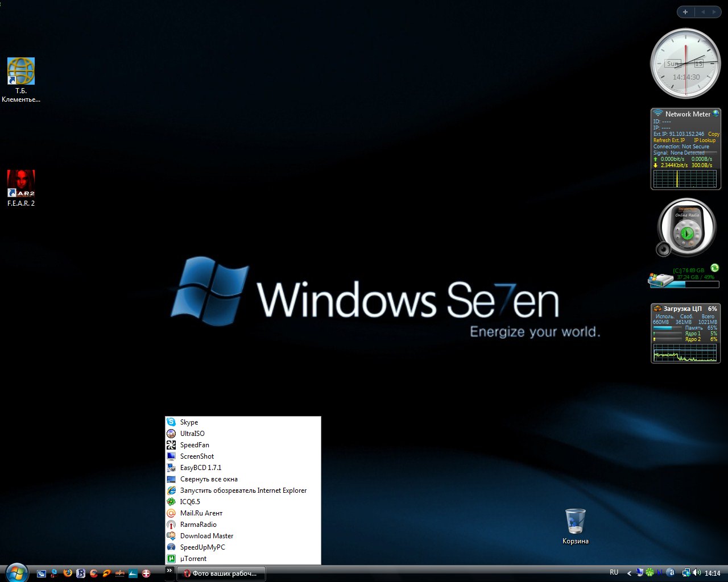Launch UltraISO from the popup list
The image size is (728, 582).
pos(243,434)
